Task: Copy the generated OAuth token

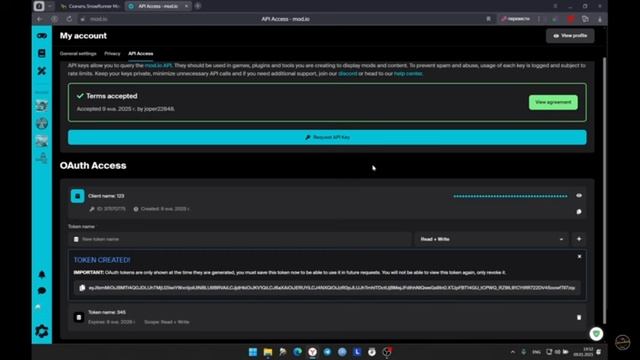Action: point(82,288)
